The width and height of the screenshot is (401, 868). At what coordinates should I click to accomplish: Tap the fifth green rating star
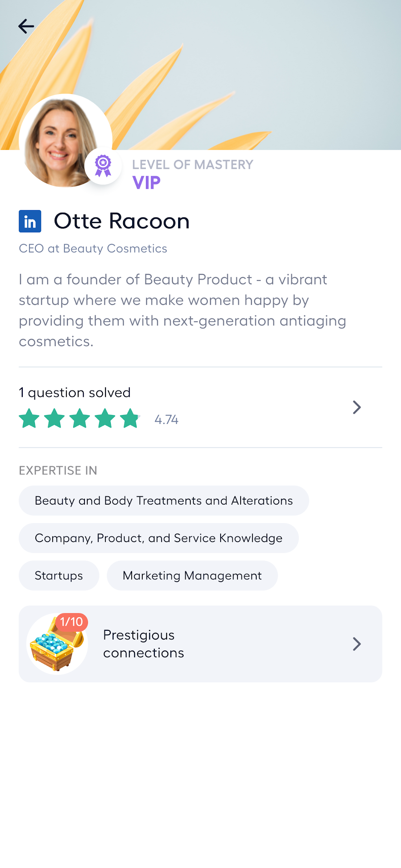(x=130, y=418)
